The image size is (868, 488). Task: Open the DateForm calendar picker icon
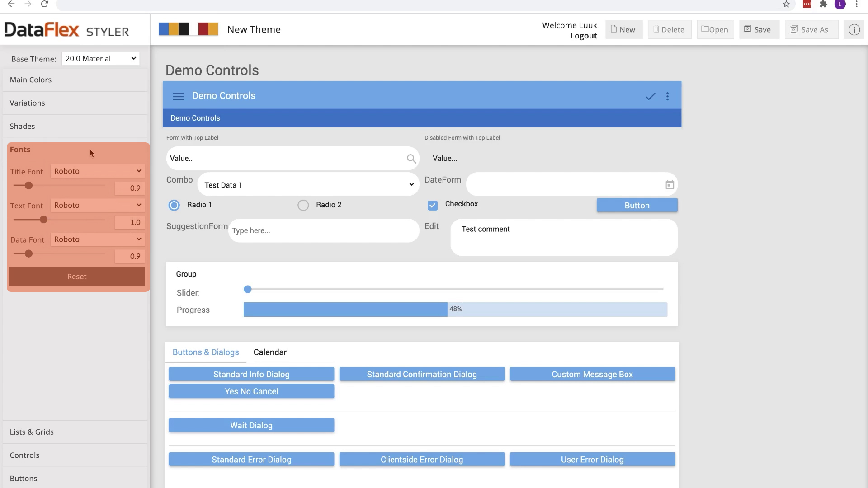coord(670,185)
